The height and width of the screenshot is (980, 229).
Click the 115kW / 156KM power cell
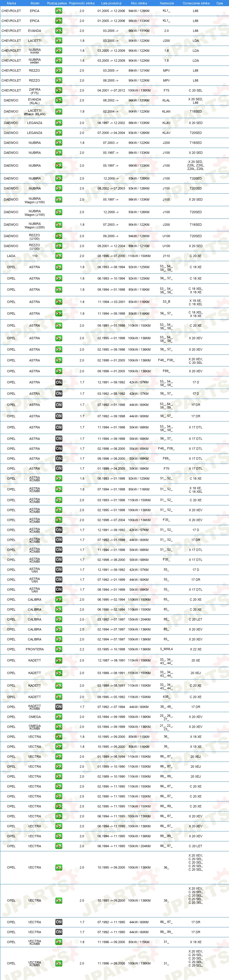pos(139,661)
